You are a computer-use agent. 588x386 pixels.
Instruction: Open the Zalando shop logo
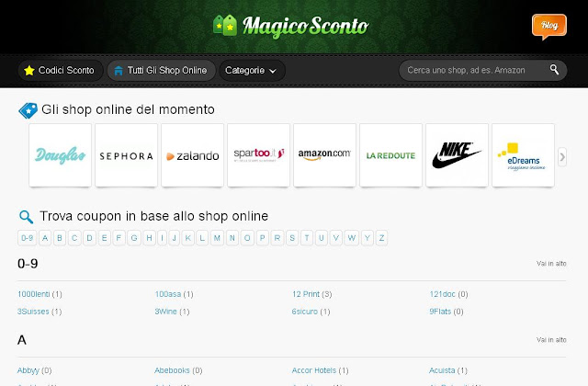pyautogui.click(x=192, y=155)
